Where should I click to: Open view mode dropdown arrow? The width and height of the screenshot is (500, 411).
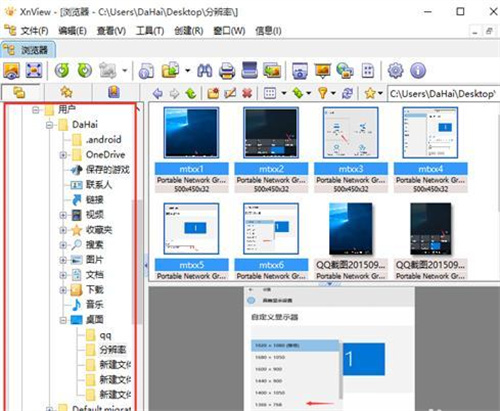tap(284, 93)
